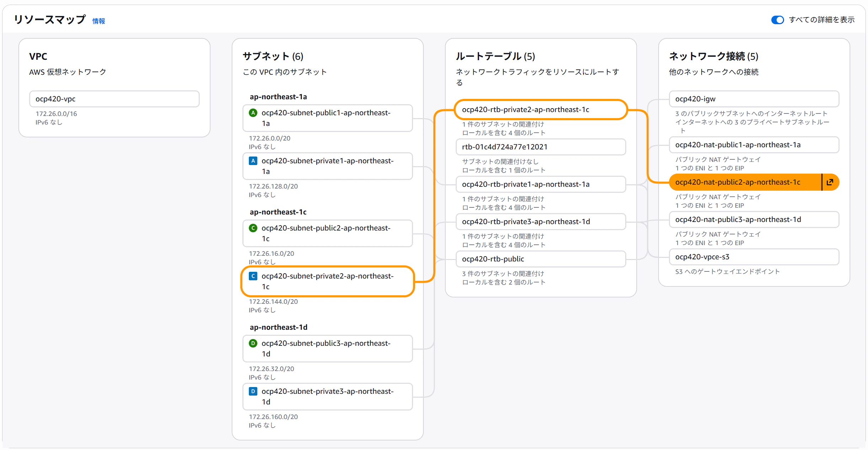Click the blue C private subnet badge
The image size is (868, 450).
(253, 276)
